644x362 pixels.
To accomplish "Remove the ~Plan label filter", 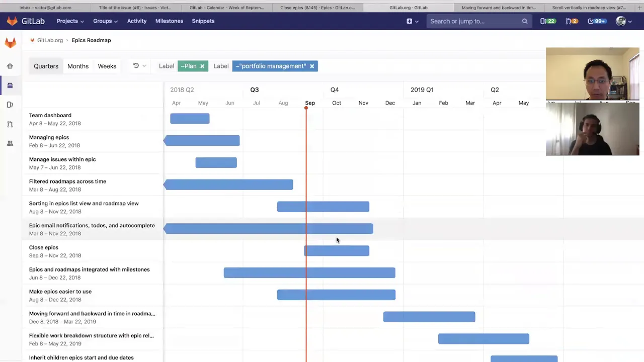I will [x=202, y=66].
